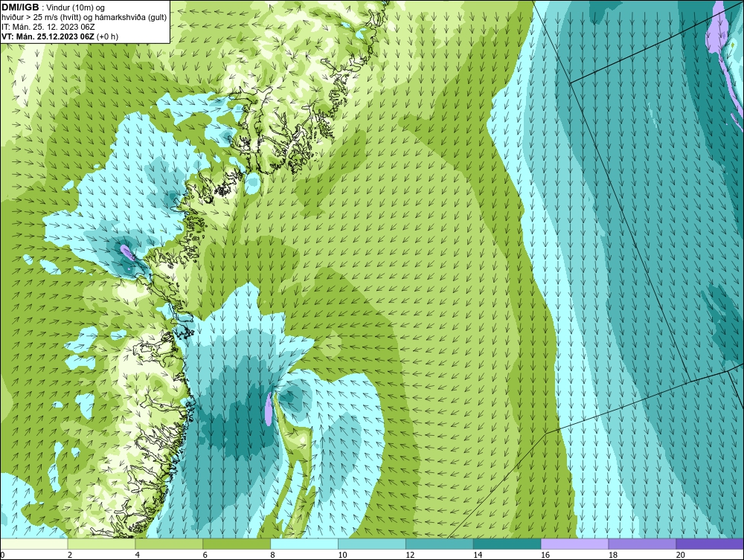Click the 8–10 m/s pale cyan swatch
The width and height of the screenshot is (744, 560).
click(x=304, y=544)
